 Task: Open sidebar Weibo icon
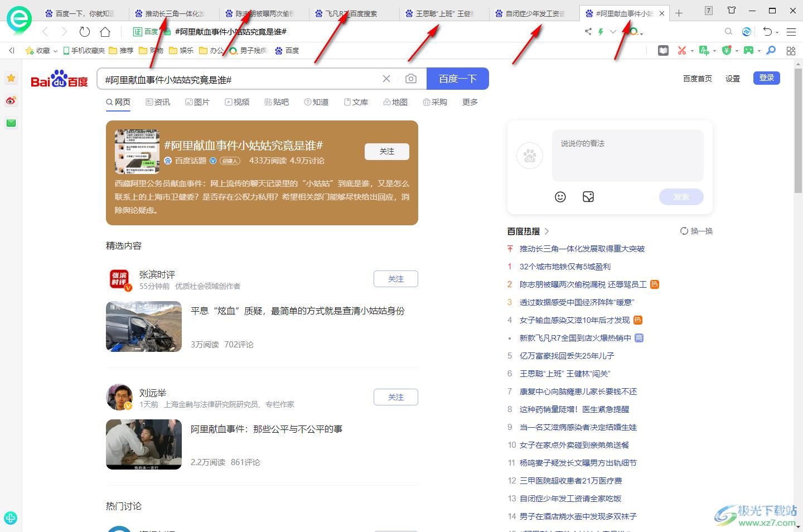point(11,101)
